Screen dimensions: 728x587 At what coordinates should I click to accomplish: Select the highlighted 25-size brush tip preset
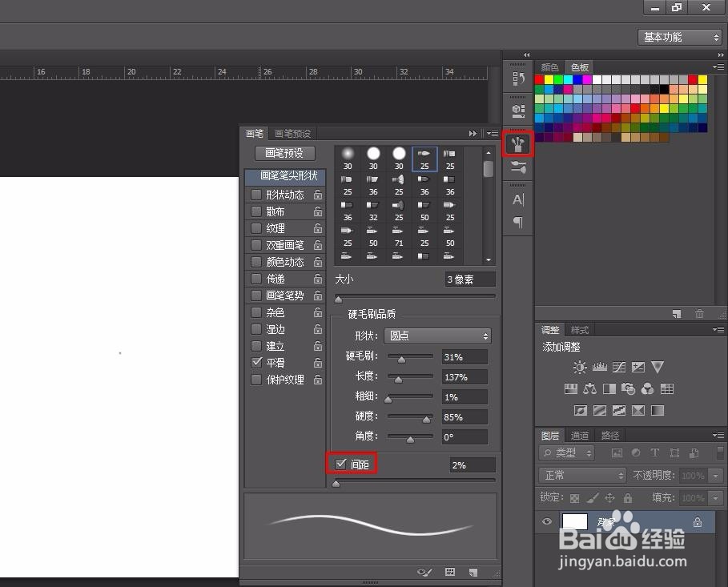424,157
